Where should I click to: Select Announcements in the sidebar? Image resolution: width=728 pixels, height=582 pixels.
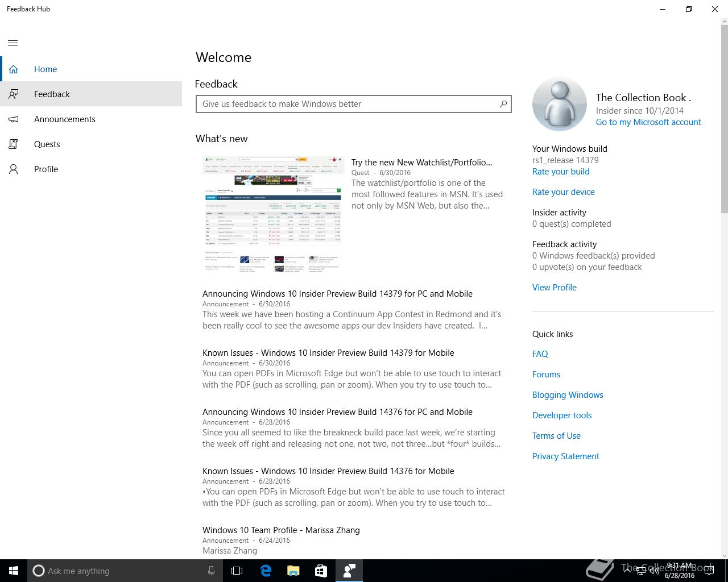pyautogui.click(x=91, y=119)
